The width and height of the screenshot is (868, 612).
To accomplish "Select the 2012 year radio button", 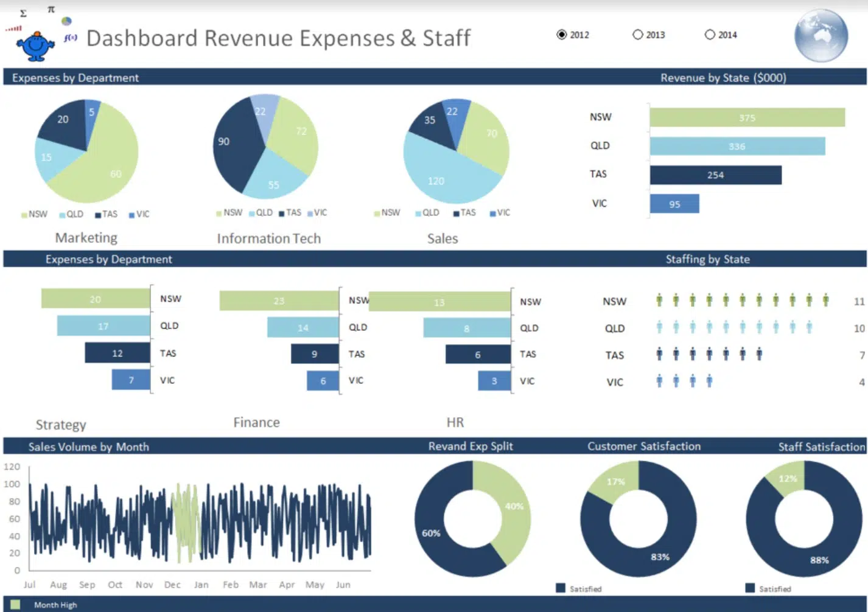I will pyautogui.click(x=561, y=35).
